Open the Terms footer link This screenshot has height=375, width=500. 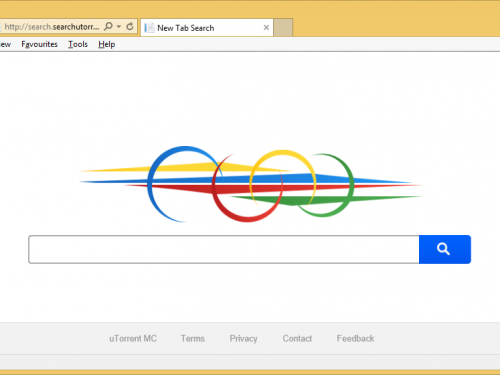click(193, 339)
